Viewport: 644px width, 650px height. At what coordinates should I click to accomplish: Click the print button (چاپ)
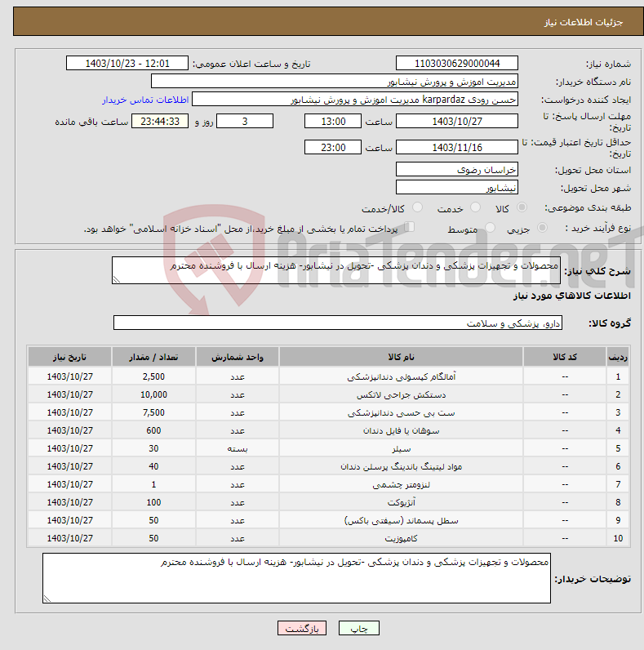click(358, 628)
